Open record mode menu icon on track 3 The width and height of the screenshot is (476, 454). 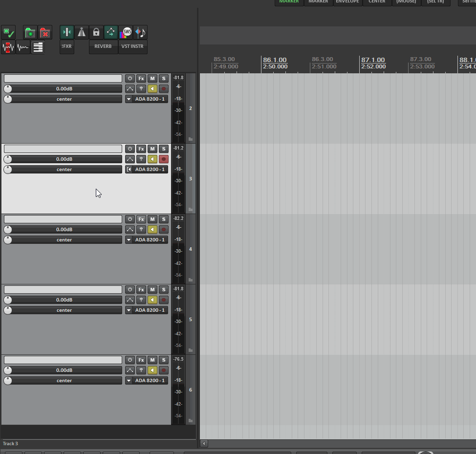click(129, 170)
